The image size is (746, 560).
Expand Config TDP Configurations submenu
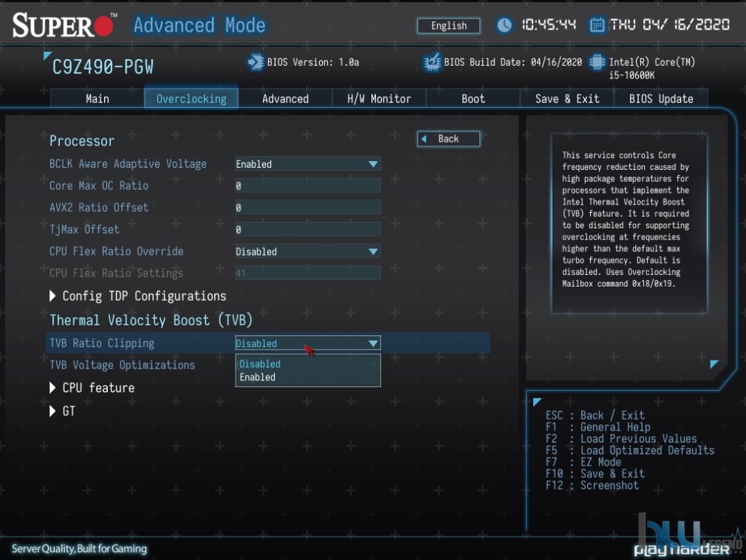click(x=138, y=296)
